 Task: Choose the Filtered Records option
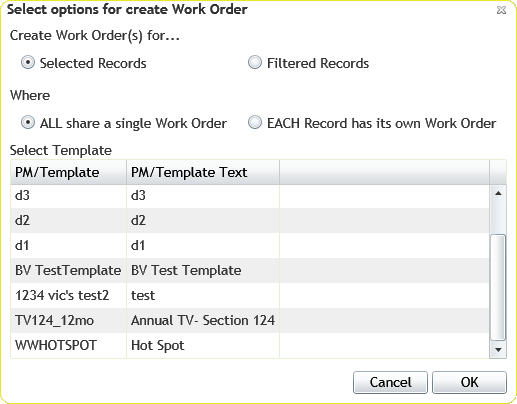pos(255,62)
